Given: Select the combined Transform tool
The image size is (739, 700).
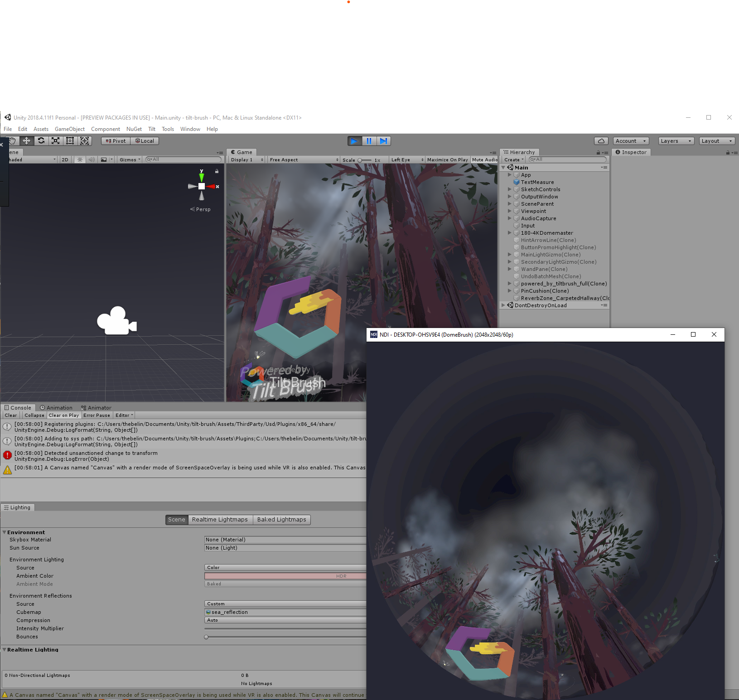Looking at the screenshot, I should (x=85, y=141).
